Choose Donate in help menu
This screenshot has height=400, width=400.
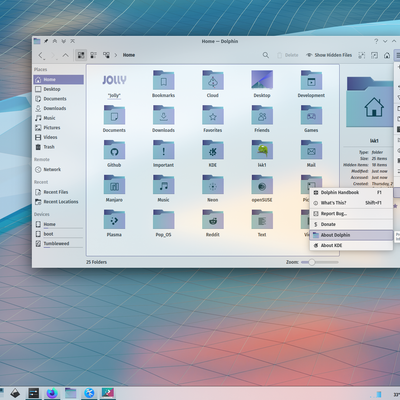[351, 224]
